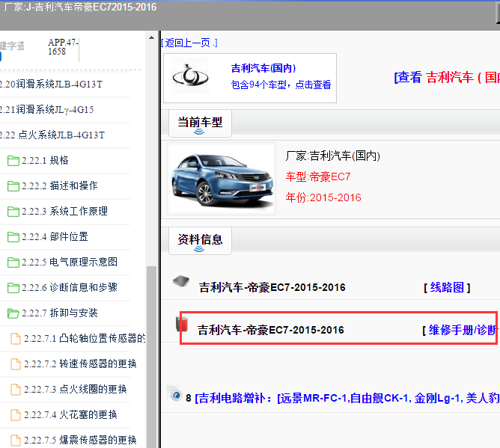Click the red repair manual book icon
Image resolution: width=500 pixels, height=448 pixels.
point(182,324)
